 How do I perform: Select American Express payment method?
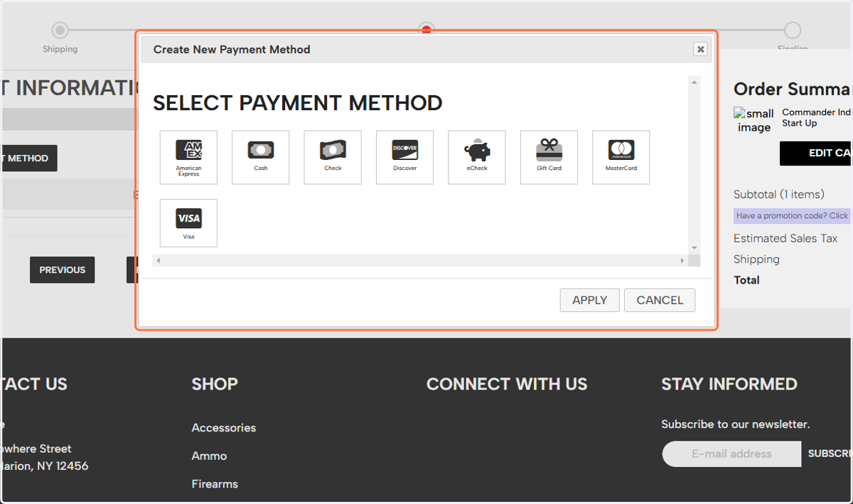pyautogui.click(x=188, y=157)
